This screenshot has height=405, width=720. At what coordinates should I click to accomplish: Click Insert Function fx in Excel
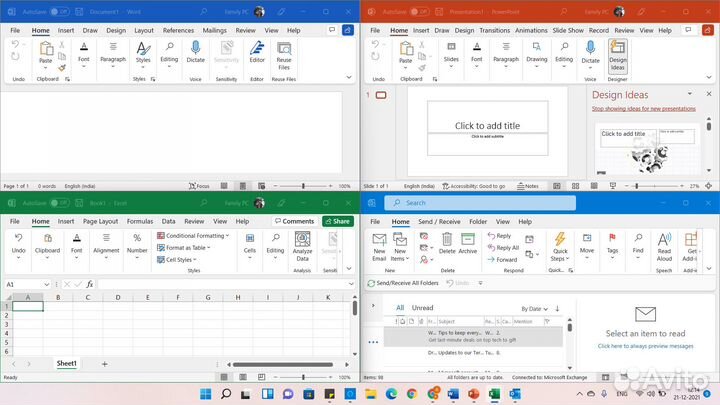tap(90, 284)
